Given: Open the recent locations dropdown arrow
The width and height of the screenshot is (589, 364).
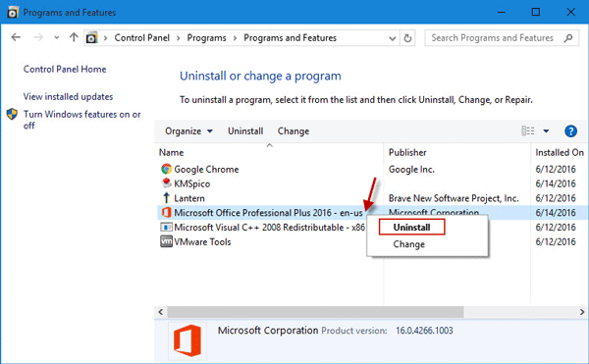Looking at the screenshot, I should [x=56, y=37].
